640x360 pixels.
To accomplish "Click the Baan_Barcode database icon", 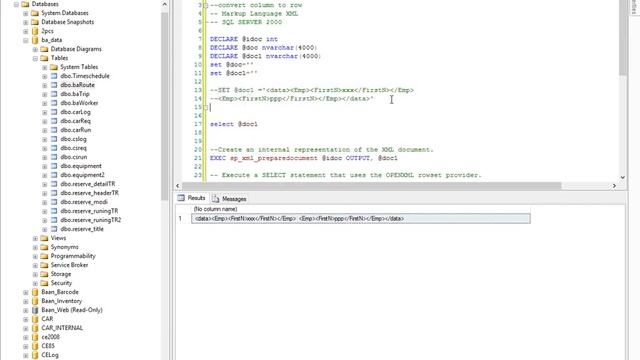I will pyautogui.click(x=35, y=292).
